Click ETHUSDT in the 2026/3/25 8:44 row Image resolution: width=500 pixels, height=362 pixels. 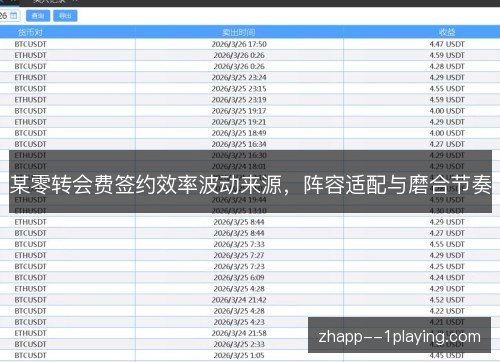30,222
